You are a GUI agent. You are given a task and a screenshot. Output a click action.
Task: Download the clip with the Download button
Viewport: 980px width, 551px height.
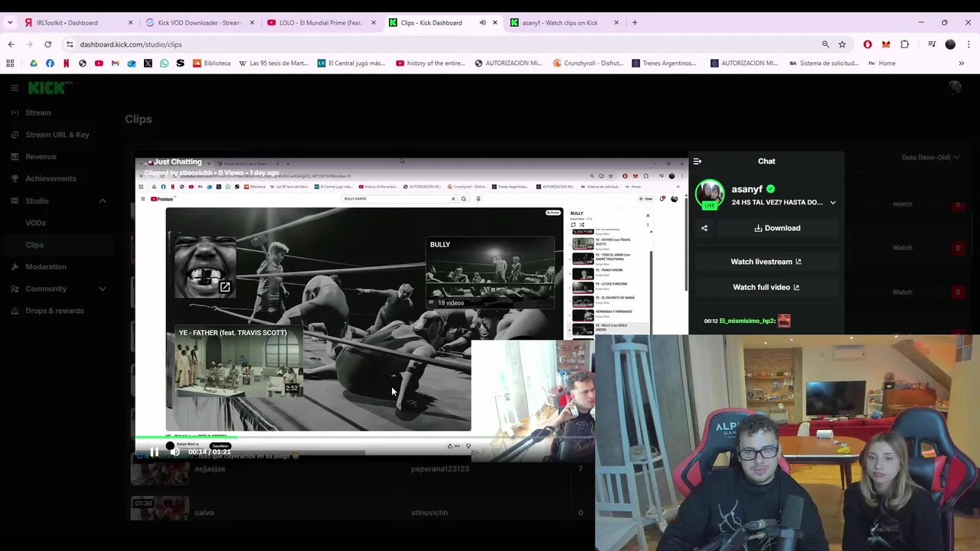click(777, 228)
